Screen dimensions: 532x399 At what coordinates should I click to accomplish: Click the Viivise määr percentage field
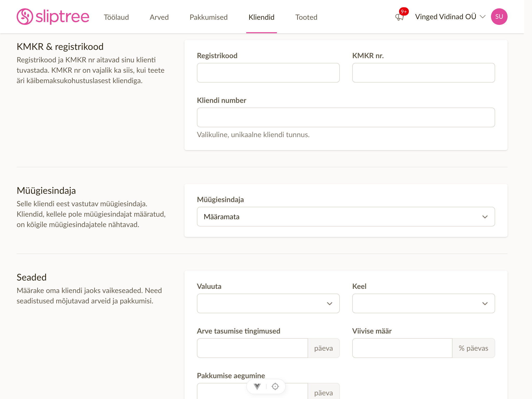(402, 348)
